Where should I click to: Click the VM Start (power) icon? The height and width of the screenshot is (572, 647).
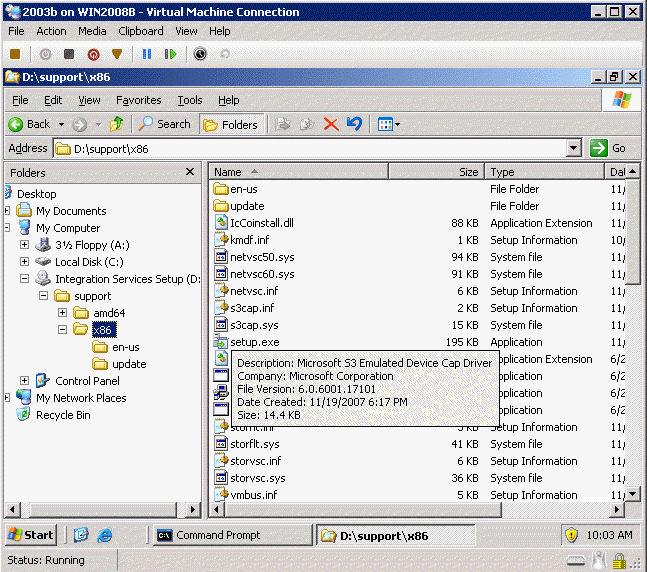tap(45, 54)
